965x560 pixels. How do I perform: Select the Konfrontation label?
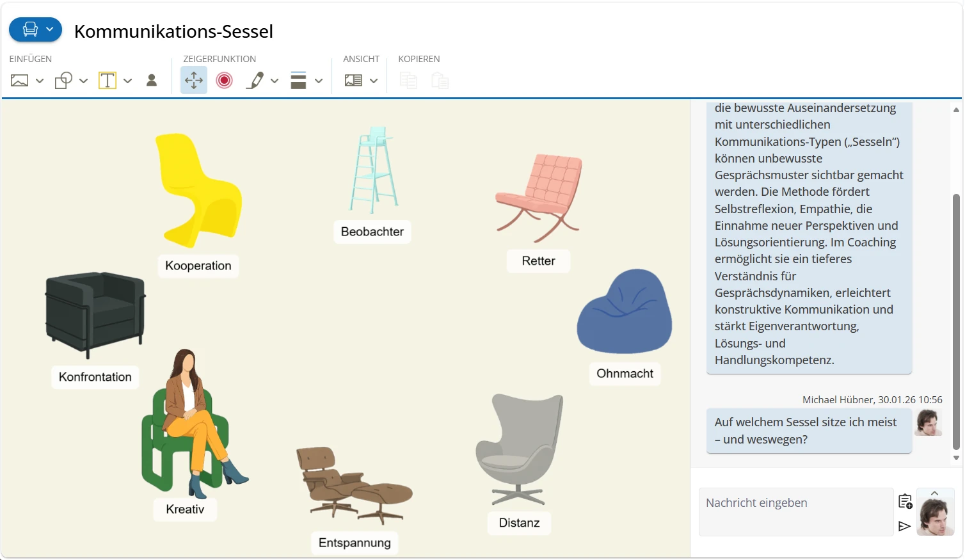95,377
